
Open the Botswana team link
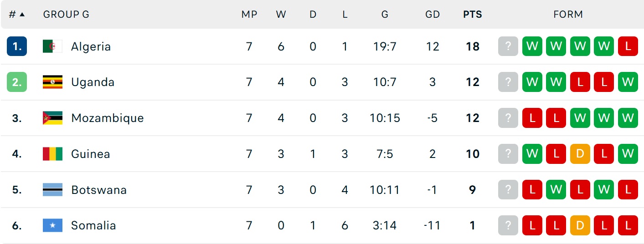pos(99,190)
